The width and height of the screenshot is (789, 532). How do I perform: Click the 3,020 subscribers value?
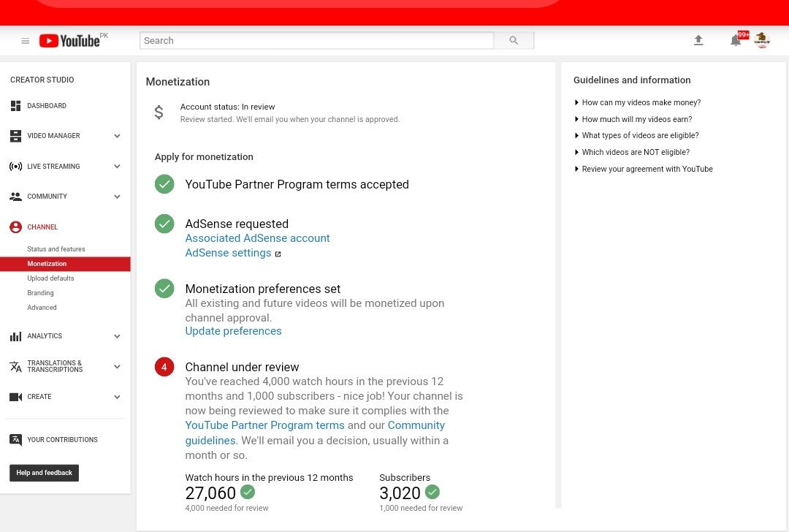(x=400, y=493)
